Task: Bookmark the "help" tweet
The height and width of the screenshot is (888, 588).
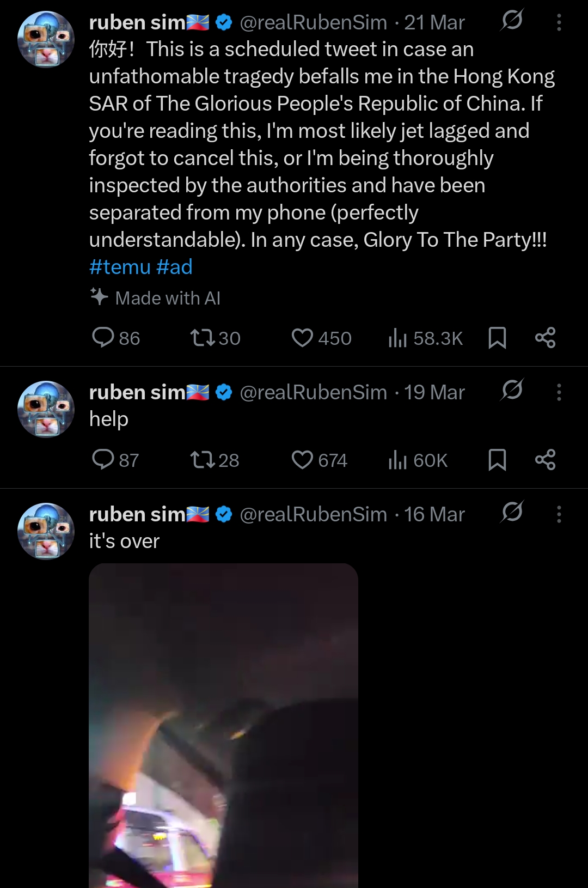Action: coord(497,460)
